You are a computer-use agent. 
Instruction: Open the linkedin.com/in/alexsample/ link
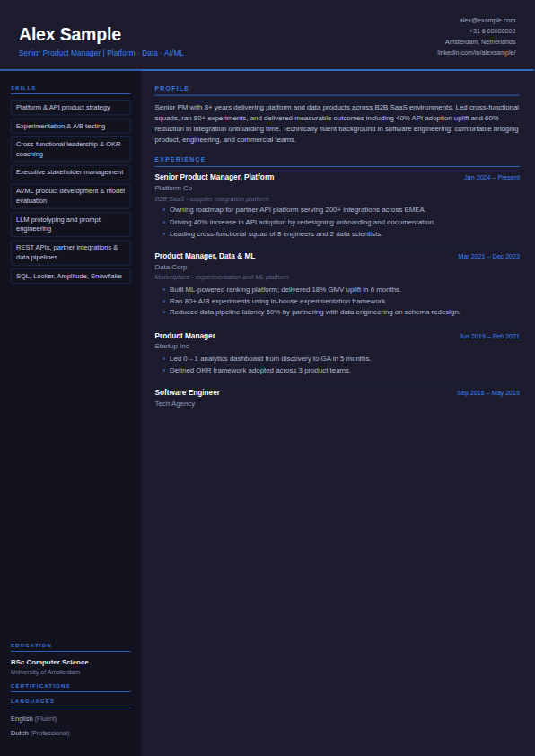coord(476,53)
